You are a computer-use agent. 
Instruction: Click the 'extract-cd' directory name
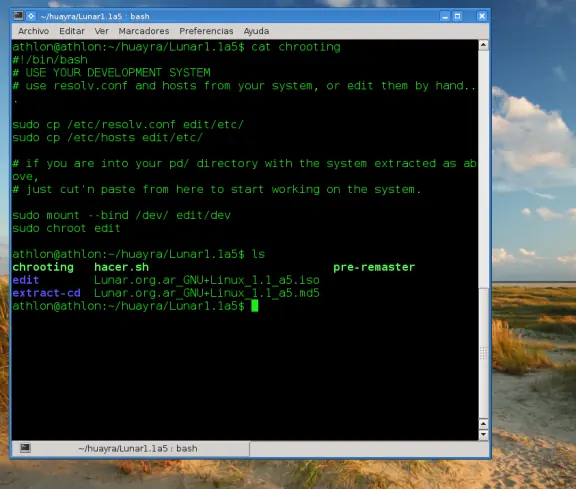click(x=46, y=293)
